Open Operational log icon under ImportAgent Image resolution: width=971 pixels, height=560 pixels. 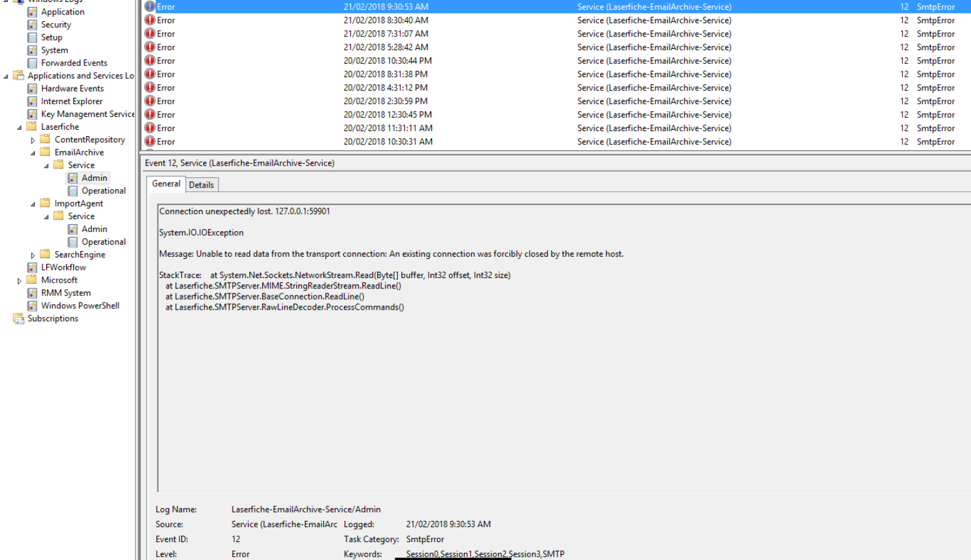[73, 242]
